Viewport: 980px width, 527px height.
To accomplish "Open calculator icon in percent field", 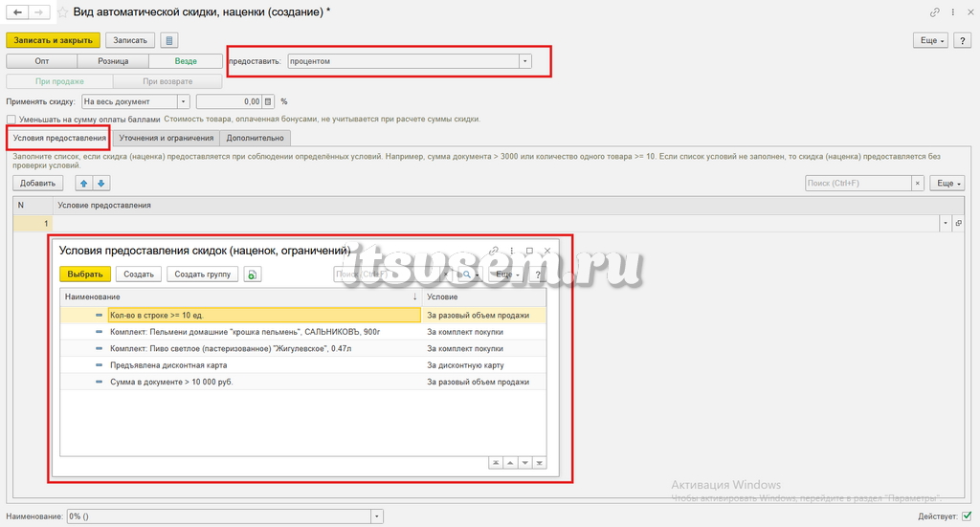I will tap(268, 101).
